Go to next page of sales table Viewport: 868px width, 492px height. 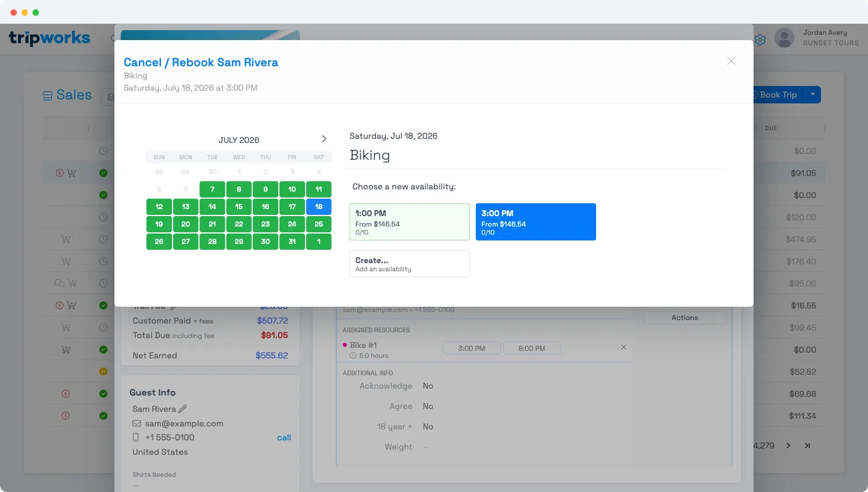point(788,446)
